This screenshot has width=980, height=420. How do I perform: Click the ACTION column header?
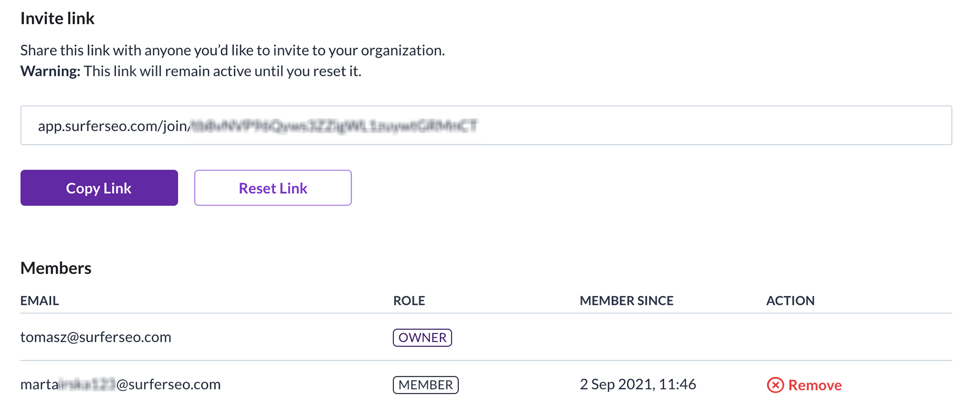[790, 301]
